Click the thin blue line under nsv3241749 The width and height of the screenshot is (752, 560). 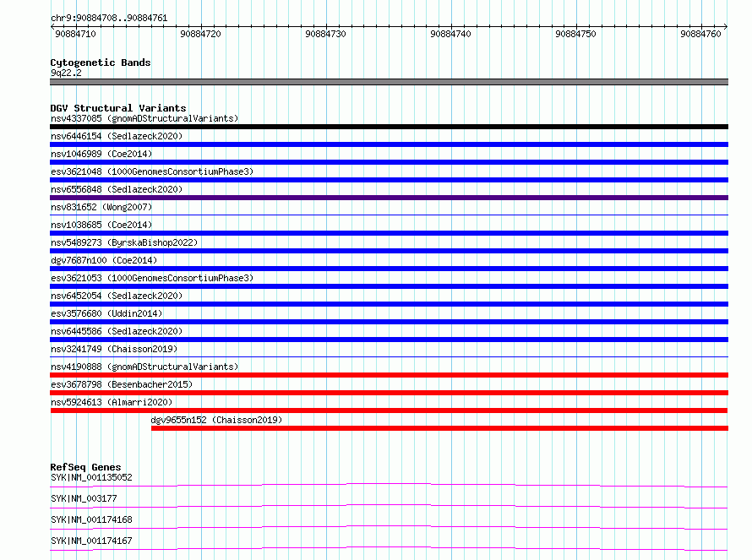(x=389, y=356)
